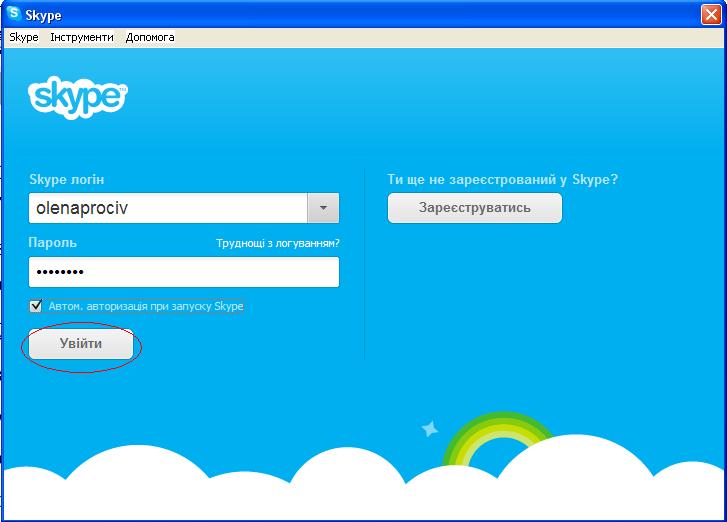Click the Зареєструватись button
The image size is (727, 522).
point(475,208)
